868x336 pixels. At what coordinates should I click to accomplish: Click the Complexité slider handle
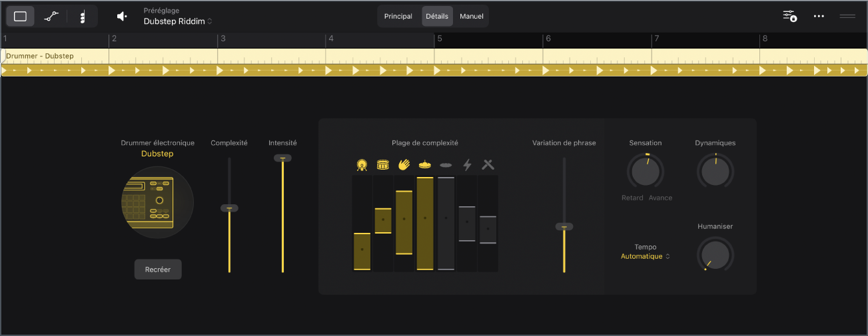pyautogui.click(x=229, y=208)
